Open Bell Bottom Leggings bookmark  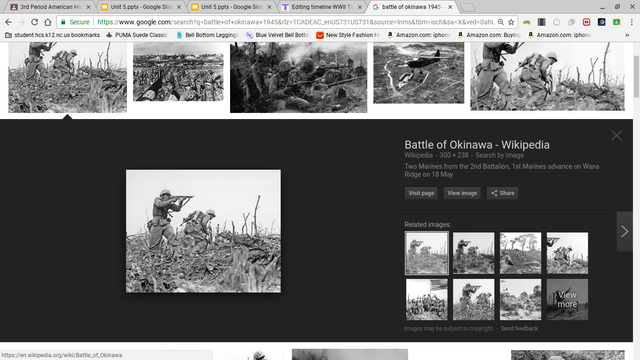(207, 35)
